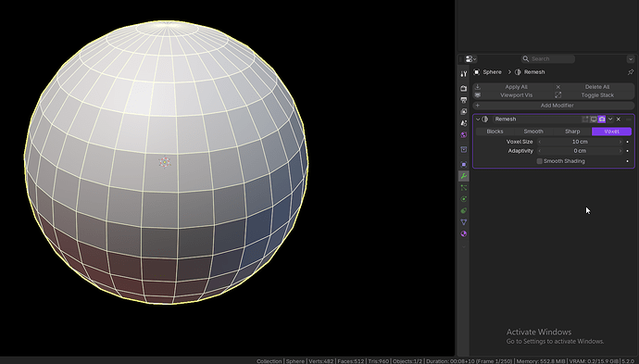Toggle Remesh edit mode display
Viewport: 639px width, 364px height.
[585, 119]
